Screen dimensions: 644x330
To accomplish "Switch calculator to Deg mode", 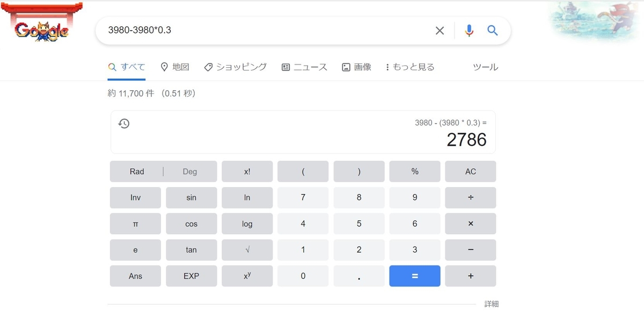I will (190, 171).
